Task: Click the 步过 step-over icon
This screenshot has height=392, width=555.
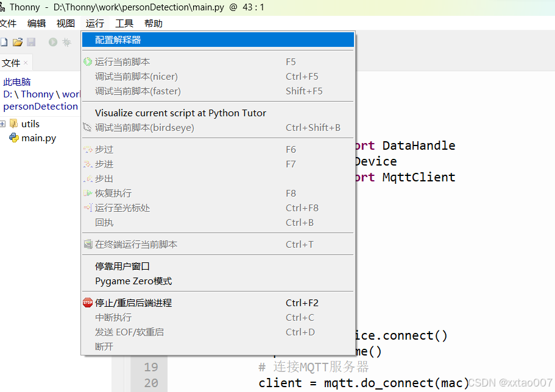Action: [88, 149]
